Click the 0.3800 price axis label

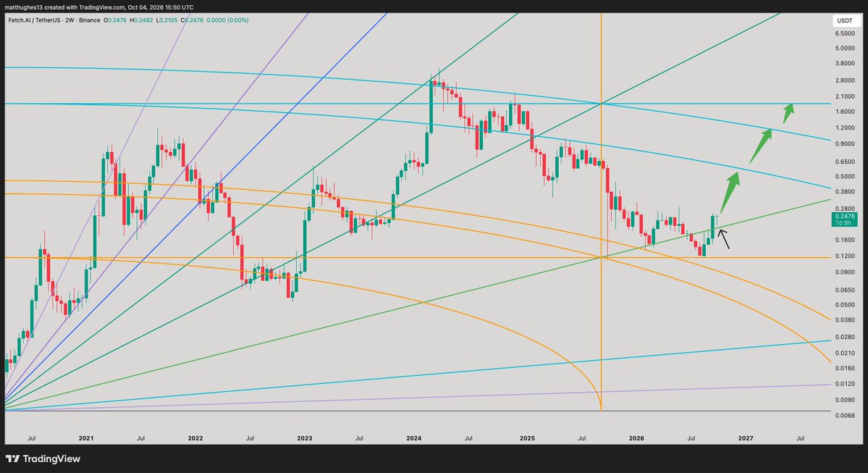[845, 192]
